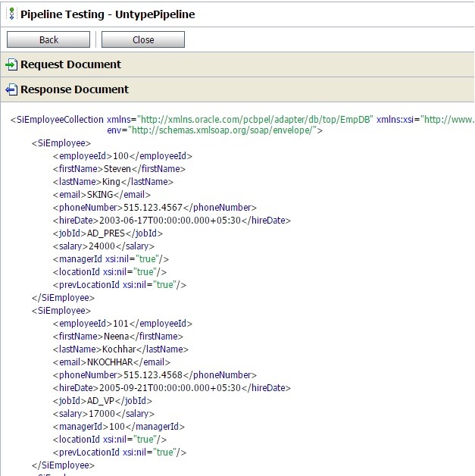475x476 pixels.
Task: Click the hireDate 2005-09-21 element
Action: pos(171,388)
